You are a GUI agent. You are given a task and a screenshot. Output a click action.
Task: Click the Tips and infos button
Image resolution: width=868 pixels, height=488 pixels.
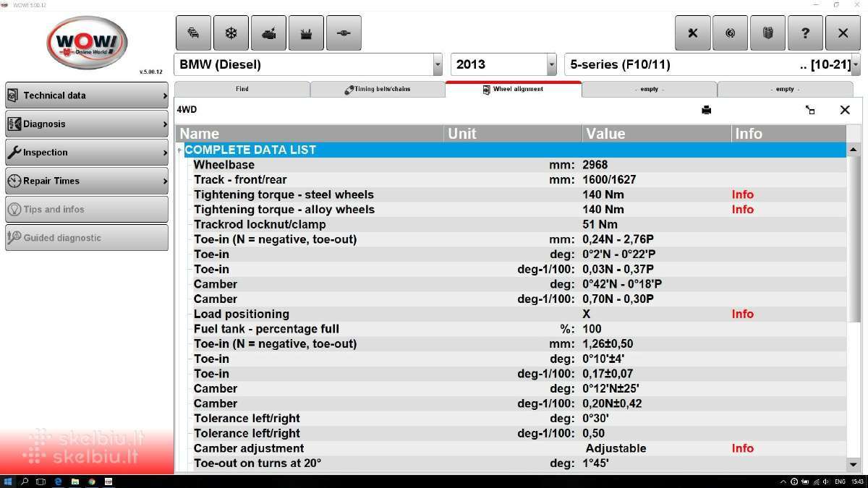coord(87,210)
